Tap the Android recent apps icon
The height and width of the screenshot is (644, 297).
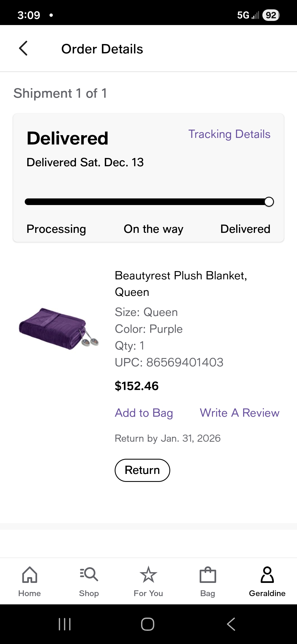tap(65, 624)
